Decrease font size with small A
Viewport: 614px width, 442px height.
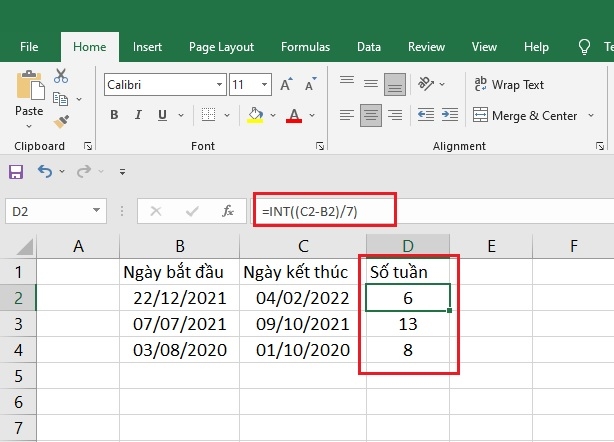pyautogui.click(x=311, y=85)
